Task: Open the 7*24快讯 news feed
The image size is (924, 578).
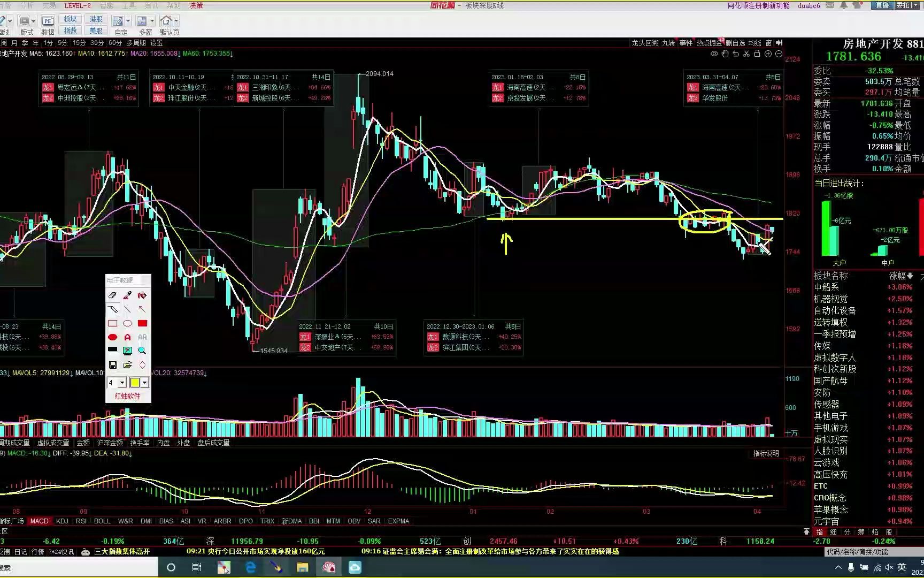Action: pos(61,552)
